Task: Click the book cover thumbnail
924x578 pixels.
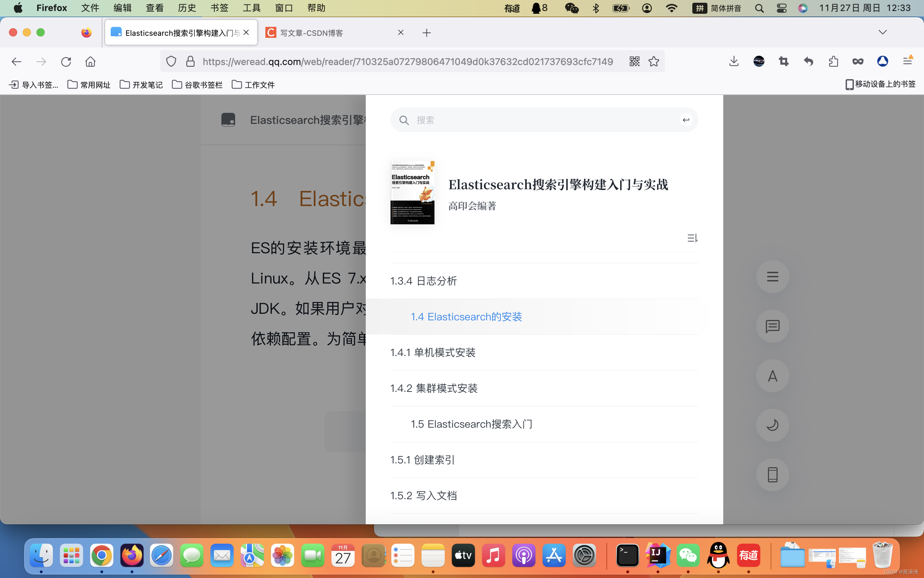Action: tap(412, 192)
